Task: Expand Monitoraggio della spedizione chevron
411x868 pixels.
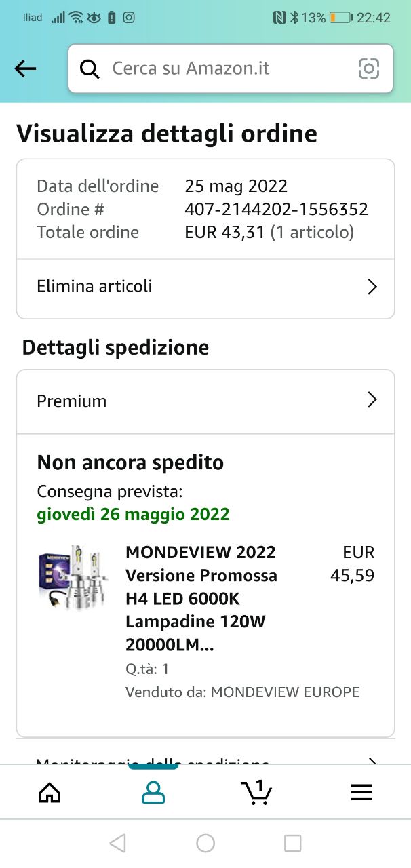Action: point(372,761)
